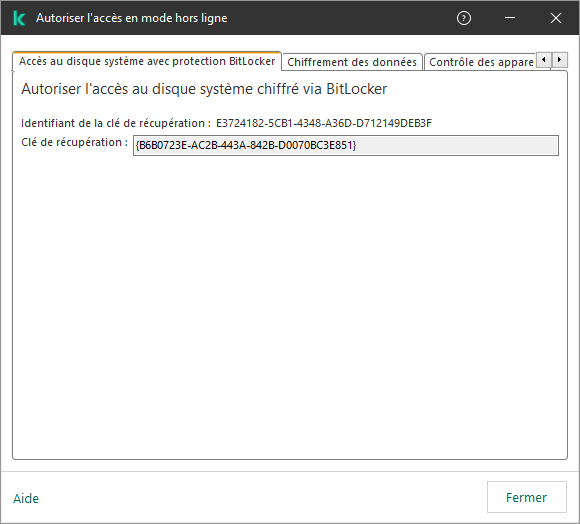The image size is (580, 524).
Task: Show previous tabs with the left arrow
Action: tap(544, 60)
